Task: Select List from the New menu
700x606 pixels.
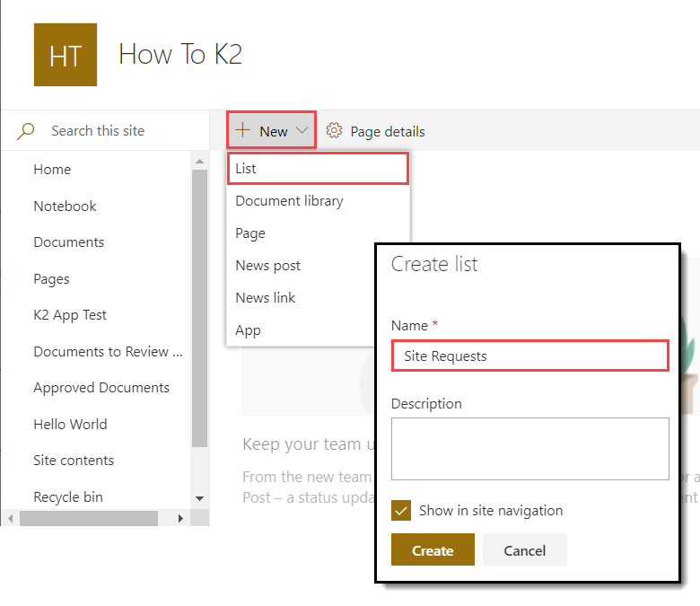Action: pos(318,169)
